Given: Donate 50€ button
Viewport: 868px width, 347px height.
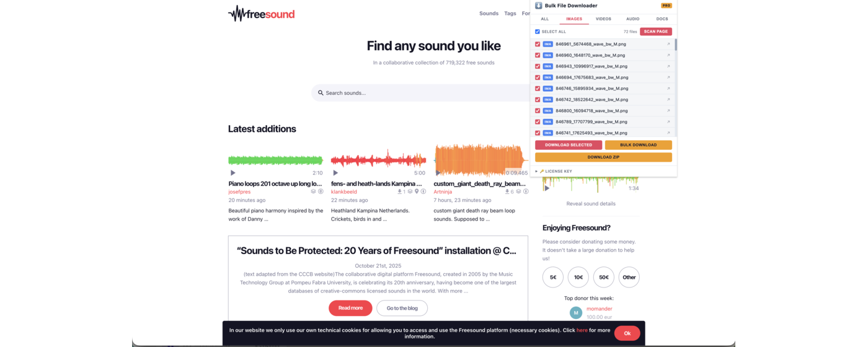Looking at the screenshot, I should [604, 277].
